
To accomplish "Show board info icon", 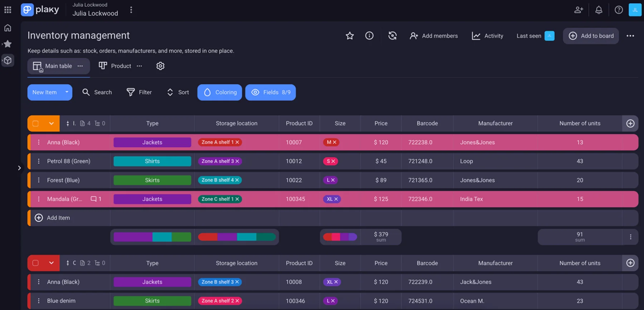I will [369, 36].
